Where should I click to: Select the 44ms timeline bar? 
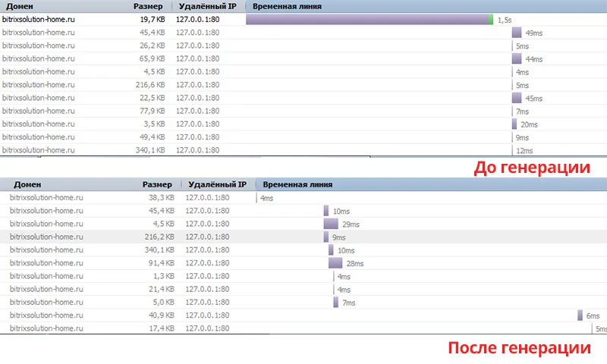pos(517,59)
